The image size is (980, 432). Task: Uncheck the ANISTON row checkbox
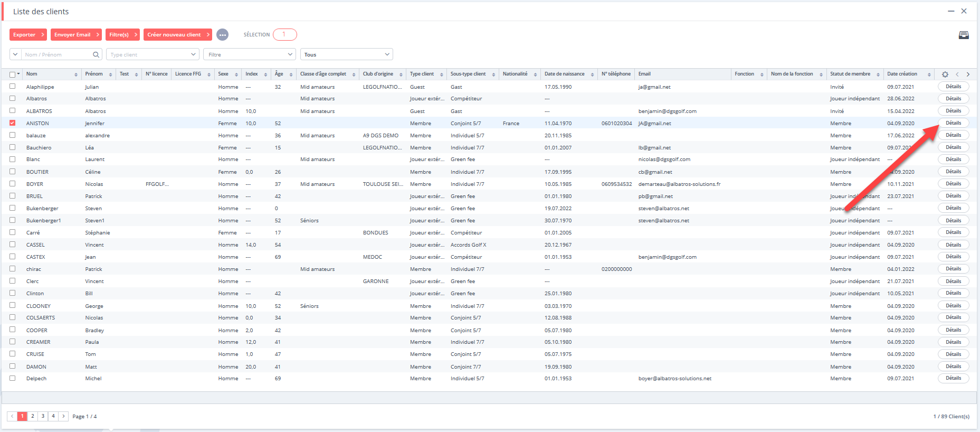point(12,123)
